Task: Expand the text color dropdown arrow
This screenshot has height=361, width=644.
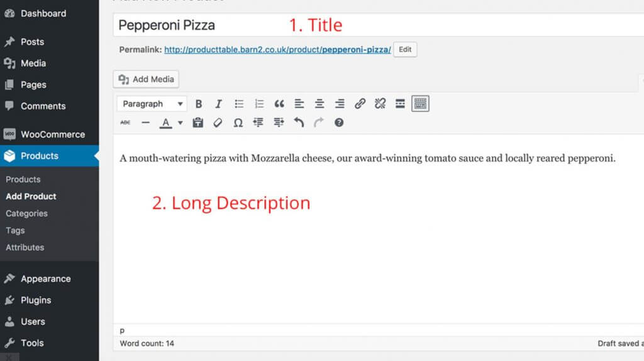Action: pos(180,123)
